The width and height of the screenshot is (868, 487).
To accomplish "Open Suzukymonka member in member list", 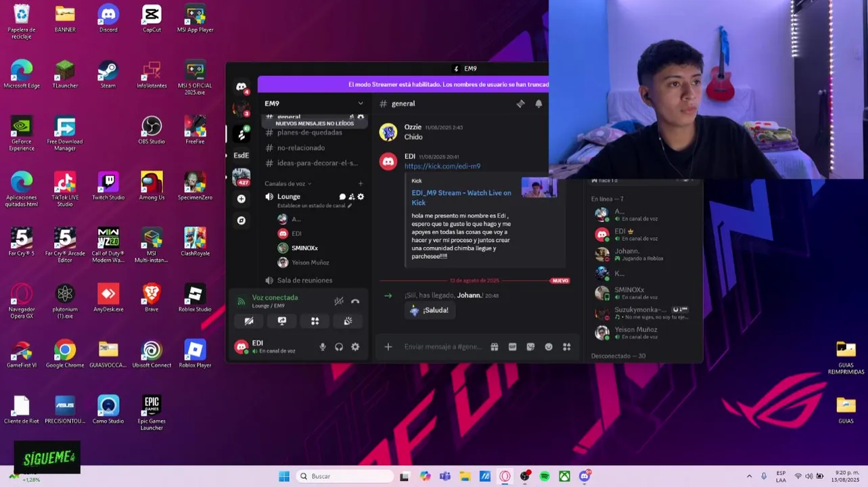I will pos(643,312).
